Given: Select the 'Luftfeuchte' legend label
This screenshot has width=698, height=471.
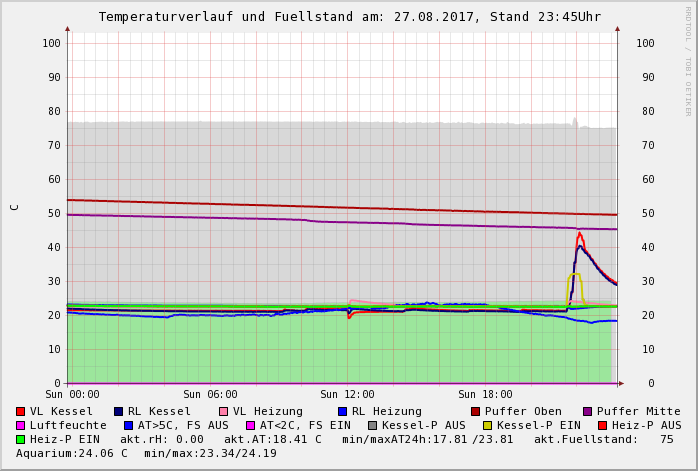Looking at the screenshot, I should click(x=68, y=426).
